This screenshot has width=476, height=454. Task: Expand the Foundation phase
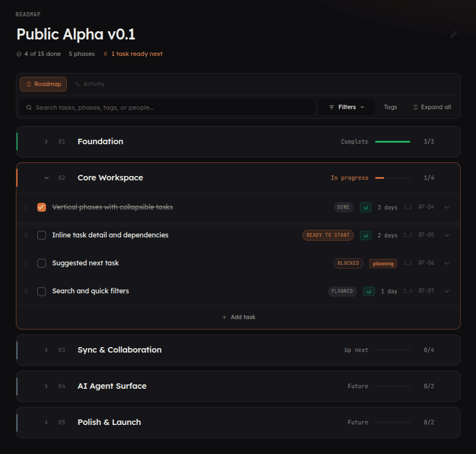click(x=46, y=141)
